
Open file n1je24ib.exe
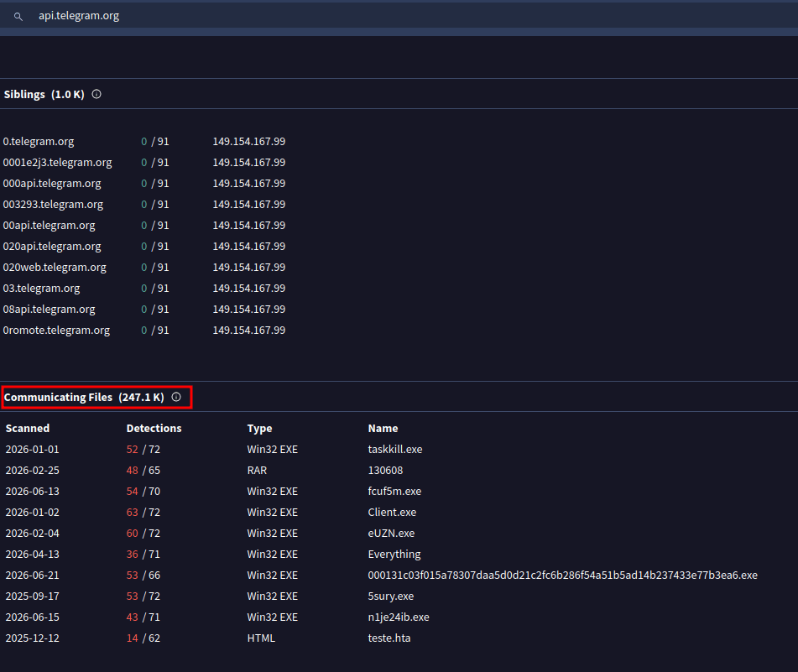click(399, 617)
